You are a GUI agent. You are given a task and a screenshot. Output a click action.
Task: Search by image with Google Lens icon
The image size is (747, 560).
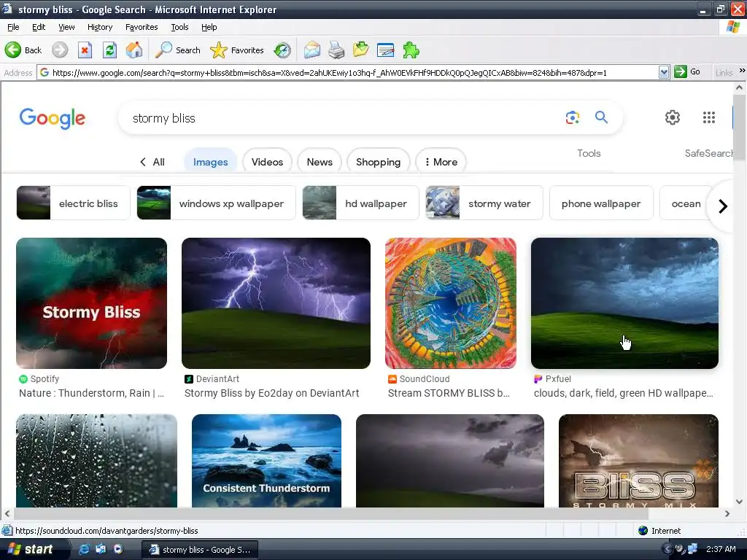(x=573, y=117)
